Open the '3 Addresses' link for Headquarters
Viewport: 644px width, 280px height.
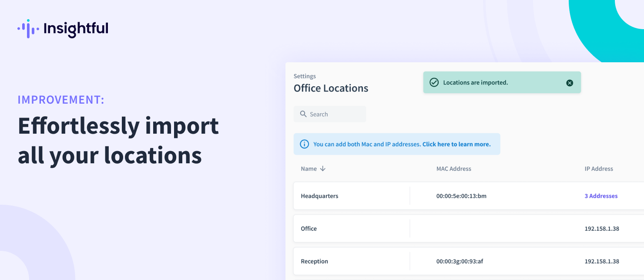[601, 196]
